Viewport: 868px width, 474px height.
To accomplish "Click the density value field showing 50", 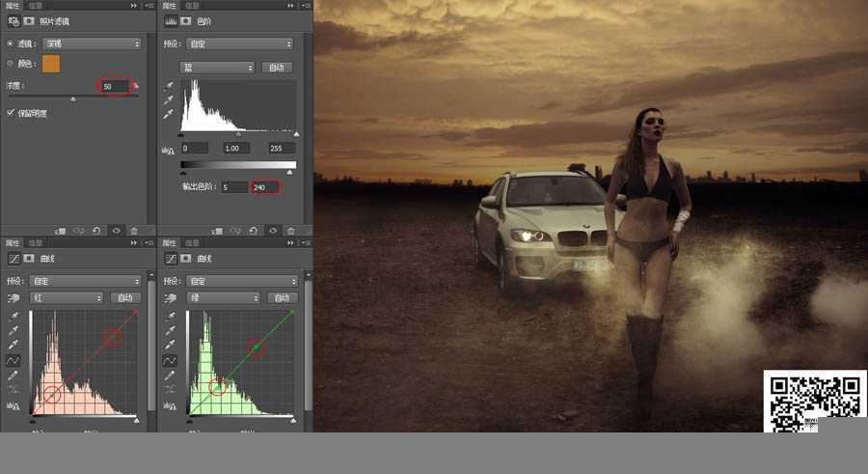I will coord(114,86).
